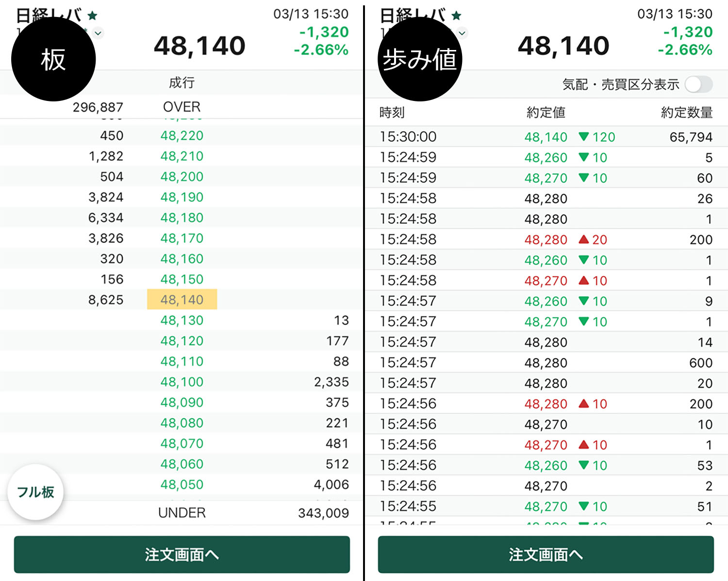Select the highlighted 48,140 price cell
The height and width of the screenshot is (581, 728).
182,299
